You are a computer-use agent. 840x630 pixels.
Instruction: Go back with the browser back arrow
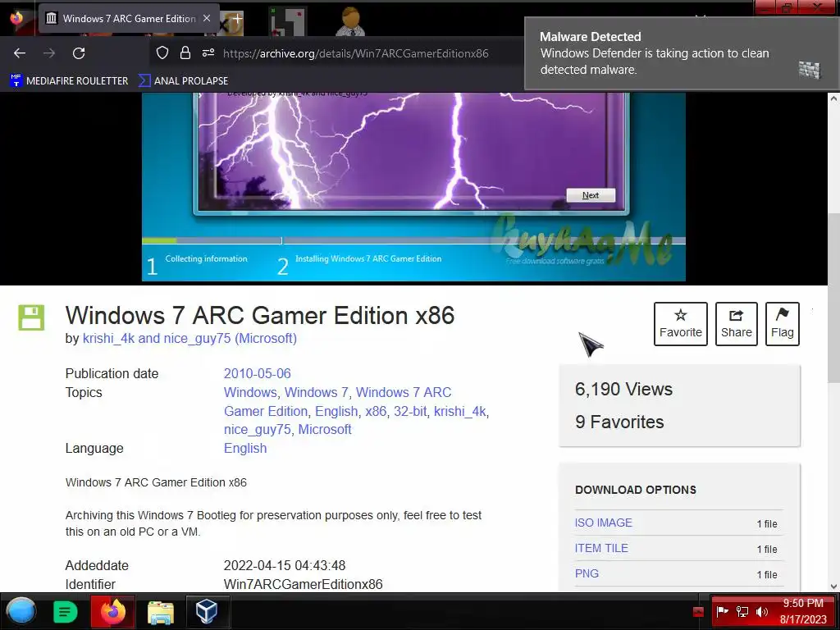pos(20,53)
